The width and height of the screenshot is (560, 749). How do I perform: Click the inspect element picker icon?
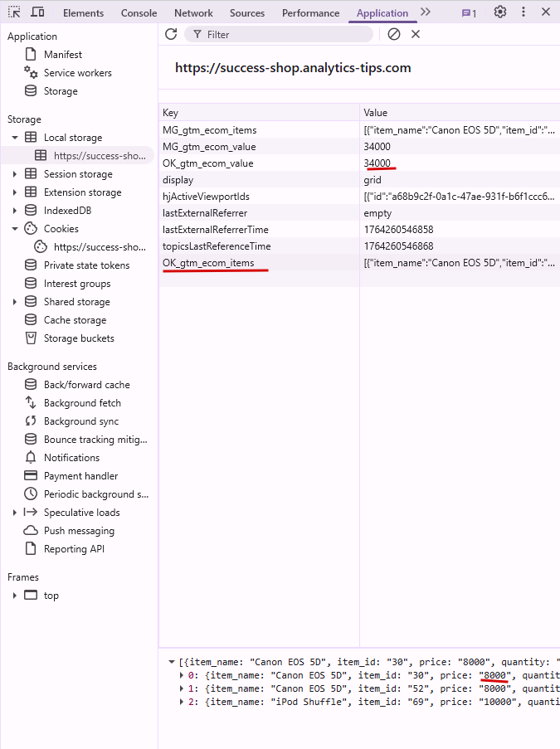click(x=15, y=12)
